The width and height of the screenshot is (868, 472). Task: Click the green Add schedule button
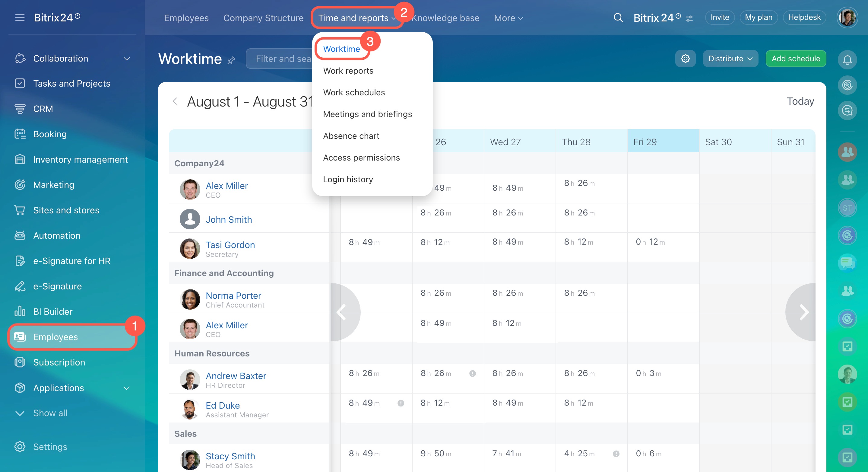point(796,59)
